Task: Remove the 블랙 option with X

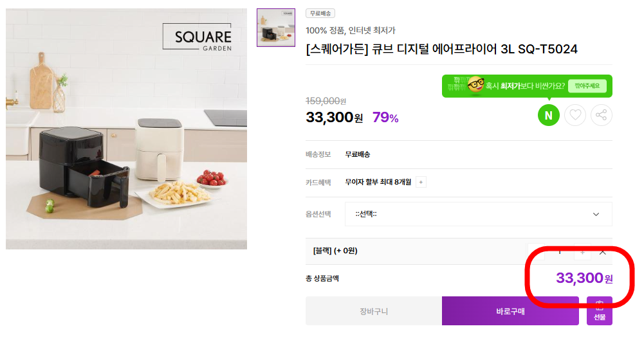Action: click(603, 251)
